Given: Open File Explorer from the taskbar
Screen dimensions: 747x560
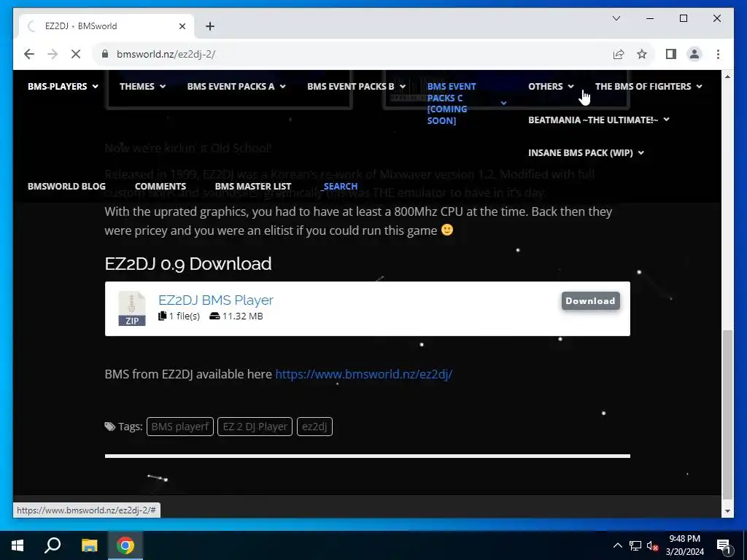Looking at the screenshot, I should point(89,545).
